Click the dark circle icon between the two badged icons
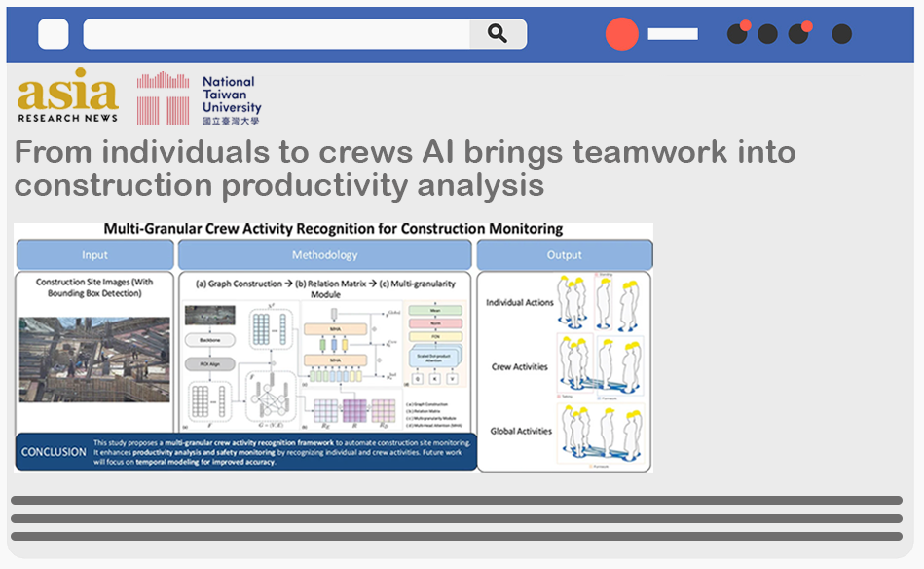Viewport: 924px width, 569px height. 768,34
